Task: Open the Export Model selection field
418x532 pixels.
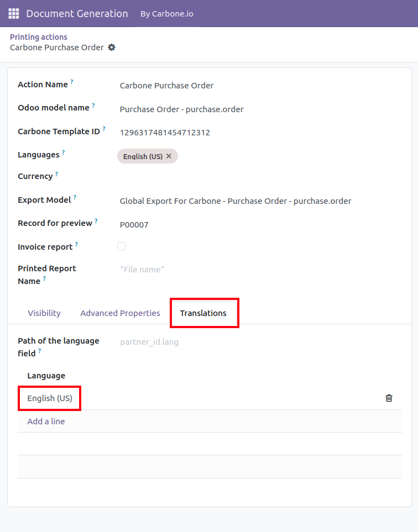Action: pyautogui.click(x=259, y=201)
